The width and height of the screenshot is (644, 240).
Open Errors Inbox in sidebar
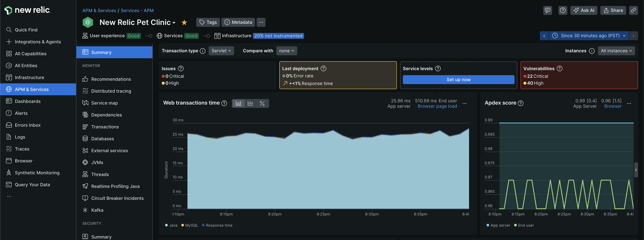38,125
